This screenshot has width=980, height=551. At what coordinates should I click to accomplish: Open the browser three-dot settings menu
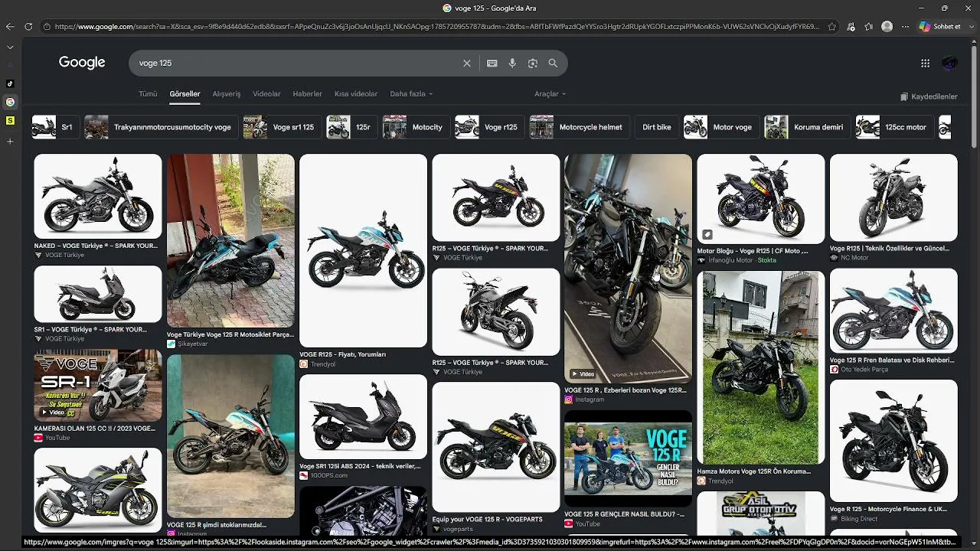point(904,27)
